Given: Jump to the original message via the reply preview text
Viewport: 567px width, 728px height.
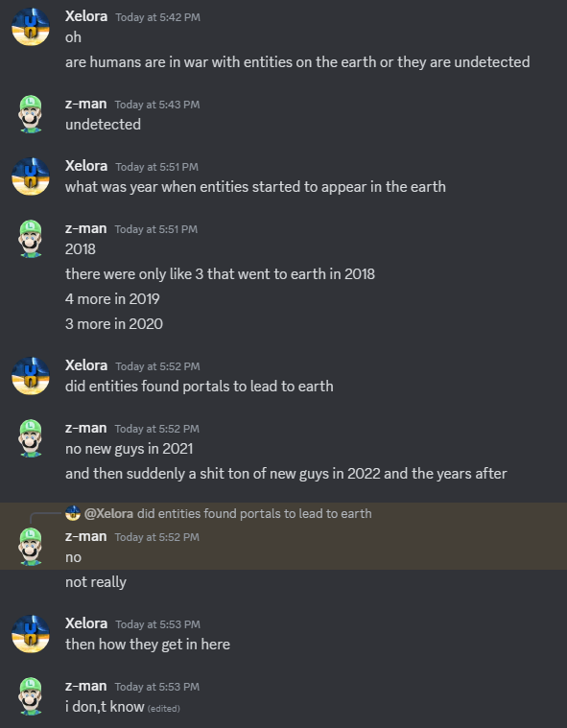Looking at the screenshot, I should coord(254,513).
